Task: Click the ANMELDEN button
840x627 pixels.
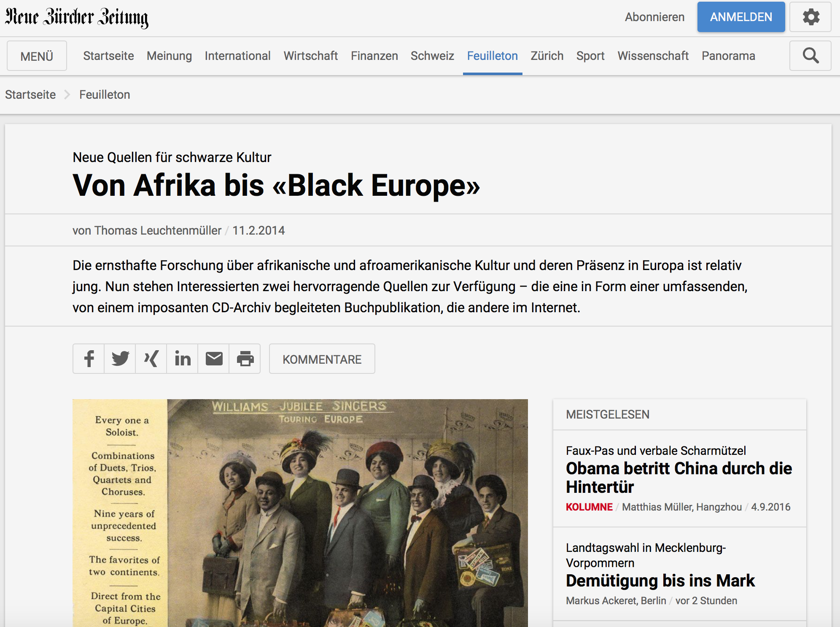Action: pos(741,17)
